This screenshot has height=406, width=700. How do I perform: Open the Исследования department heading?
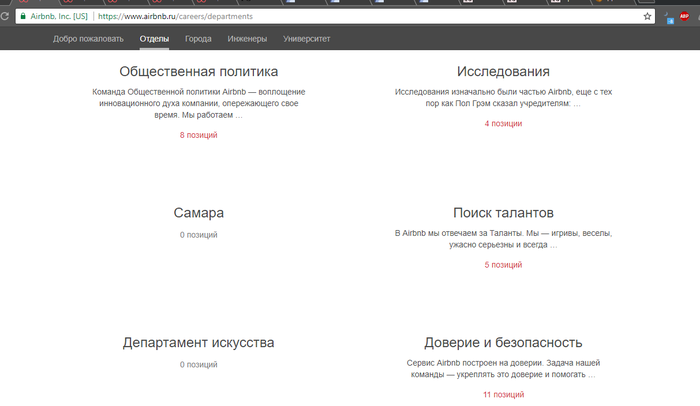(503, 72)
